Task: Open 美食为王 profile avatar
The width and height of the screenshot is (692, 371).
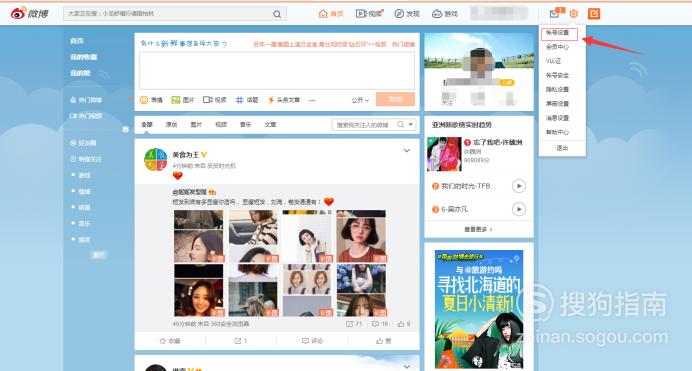Action: 156,160
